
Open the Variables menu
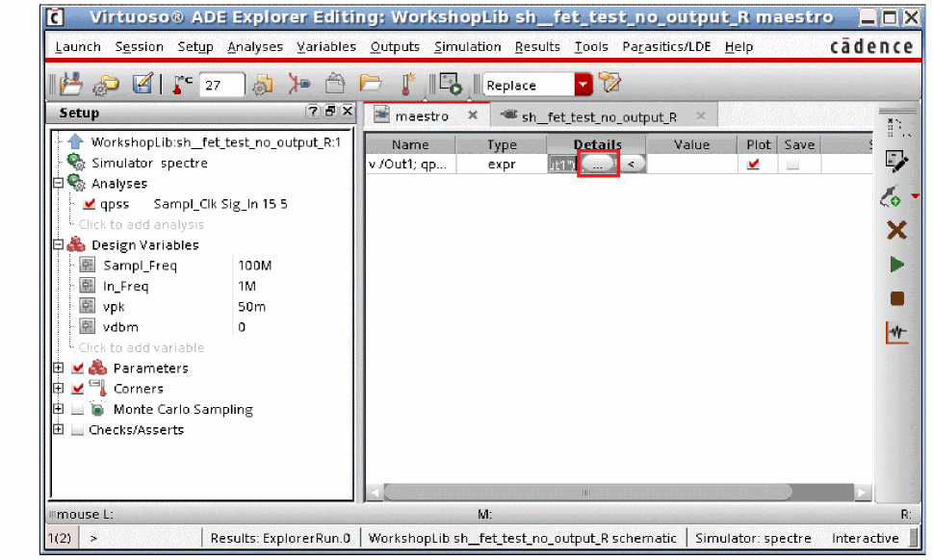pos(326,46)
